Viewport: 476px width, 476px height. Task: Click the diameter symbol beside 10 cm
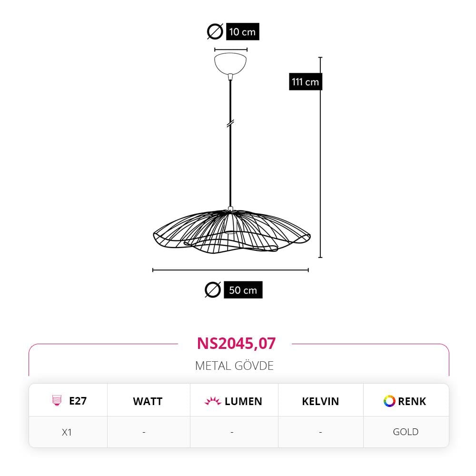click(215, 31)
